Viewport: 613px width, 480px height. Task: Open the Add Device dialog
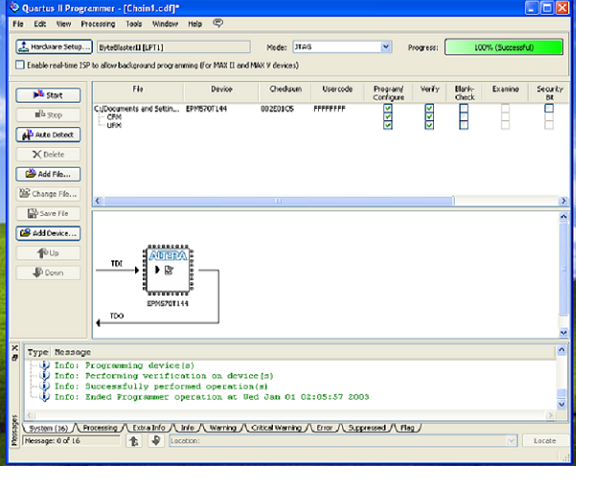48,233
